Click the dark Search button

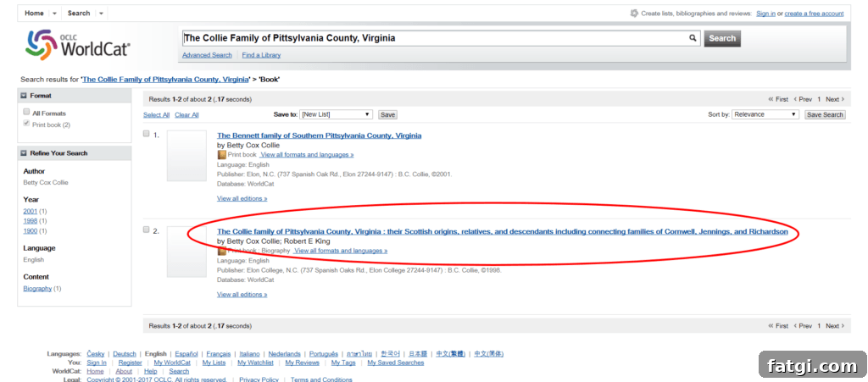click(722, 38)
